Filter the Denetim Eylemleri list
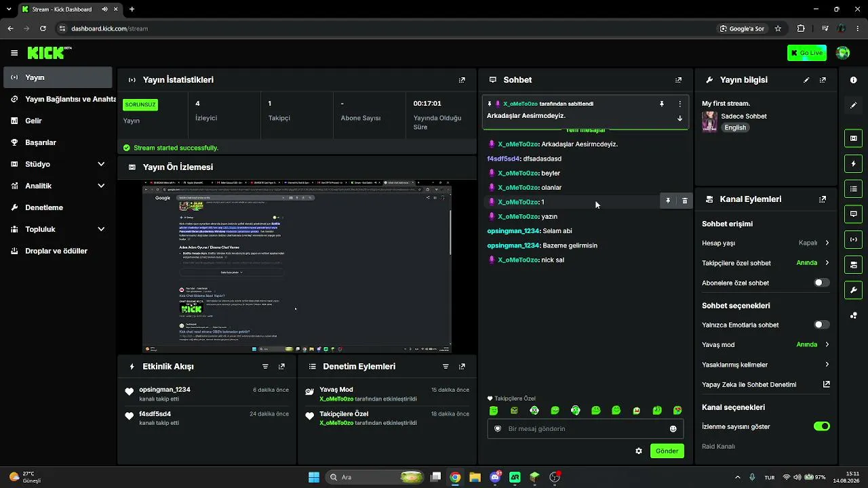The image size is (868, 488). pos(446,367)
